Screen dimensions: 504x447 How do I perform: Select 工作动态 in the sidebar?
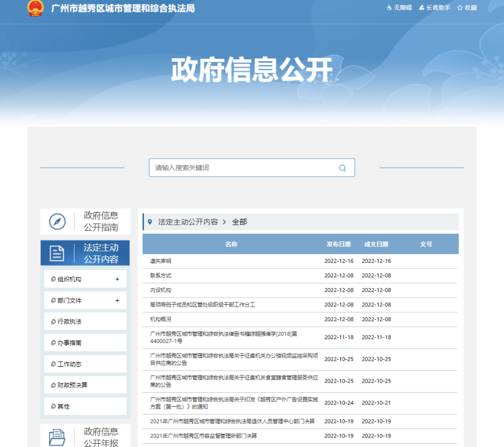tap(69, 364)
